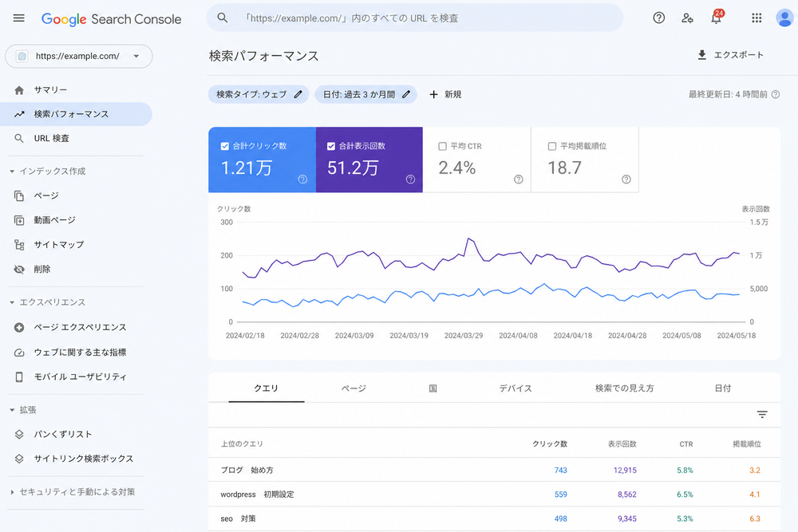Expand the セキュリティと手動による対策 section
This screenshot has height=532, width=798.
[x=12, y=492]
